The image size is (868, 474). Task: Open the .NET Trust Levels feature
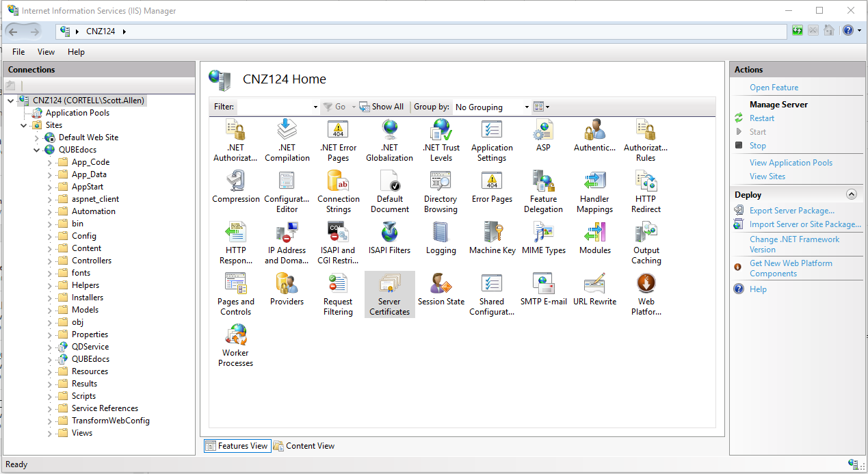tap(440, 140)
